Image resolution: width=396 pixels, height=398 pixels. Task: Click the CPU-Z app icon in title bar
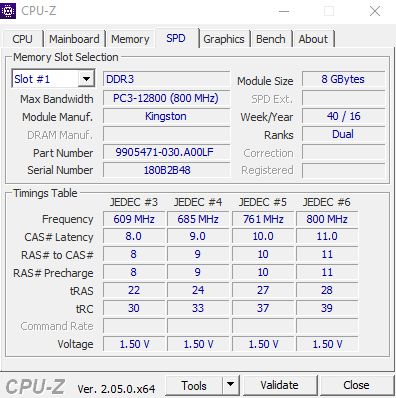click(x=8, y=11)
